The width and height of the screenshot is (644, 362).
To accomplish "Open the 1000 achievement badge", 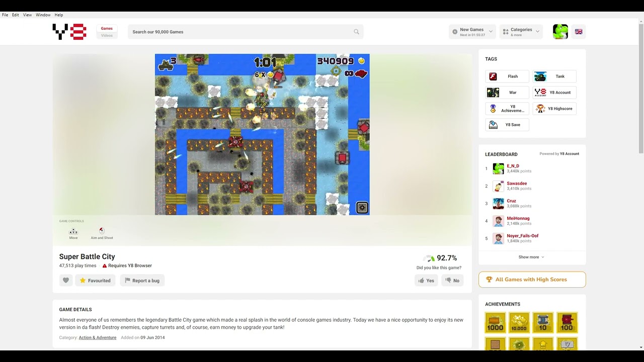I will click(495, 323).
